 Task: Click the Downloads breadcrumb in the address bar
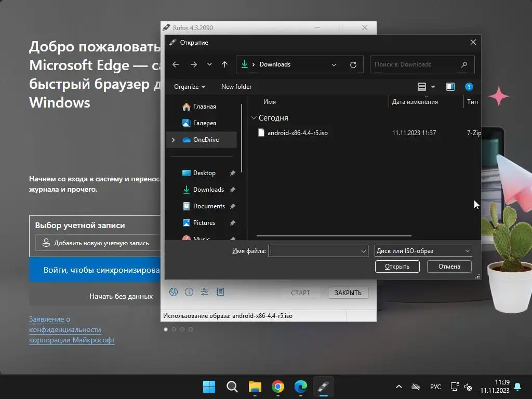[x=275, y=64]
